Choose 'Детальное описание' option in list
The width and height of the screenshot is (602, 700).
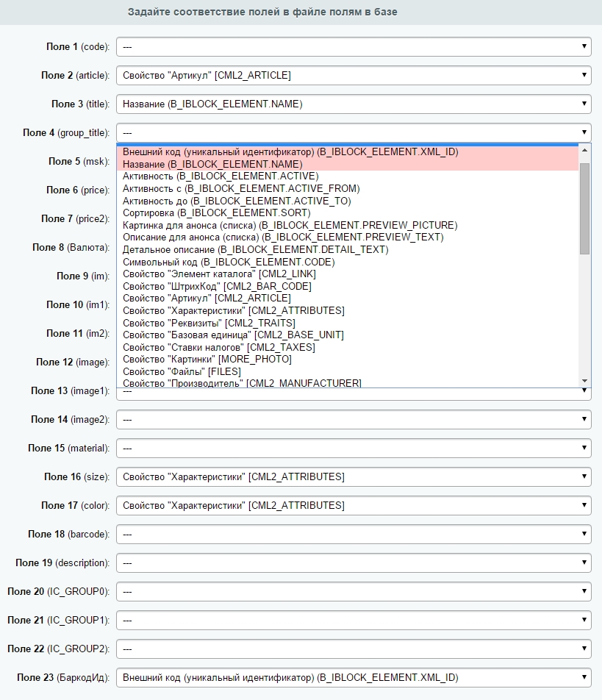(x=255, y=249)
